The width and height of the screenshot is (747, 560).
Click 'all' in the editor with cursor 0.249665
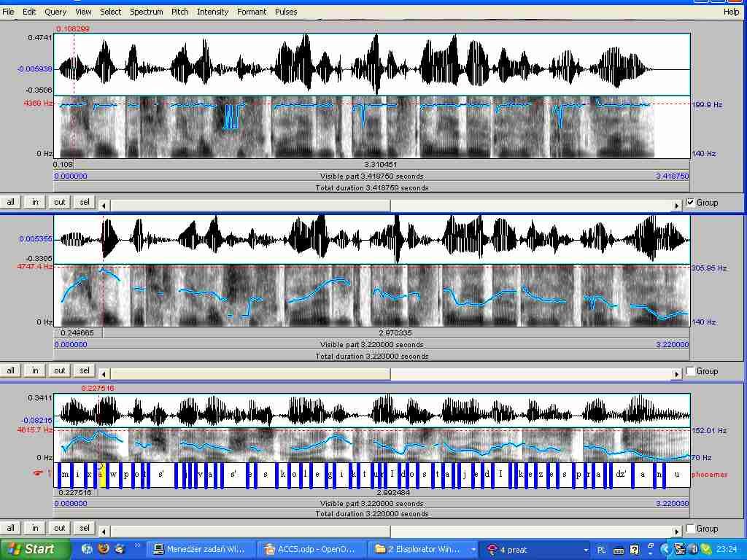click(10, 370)
